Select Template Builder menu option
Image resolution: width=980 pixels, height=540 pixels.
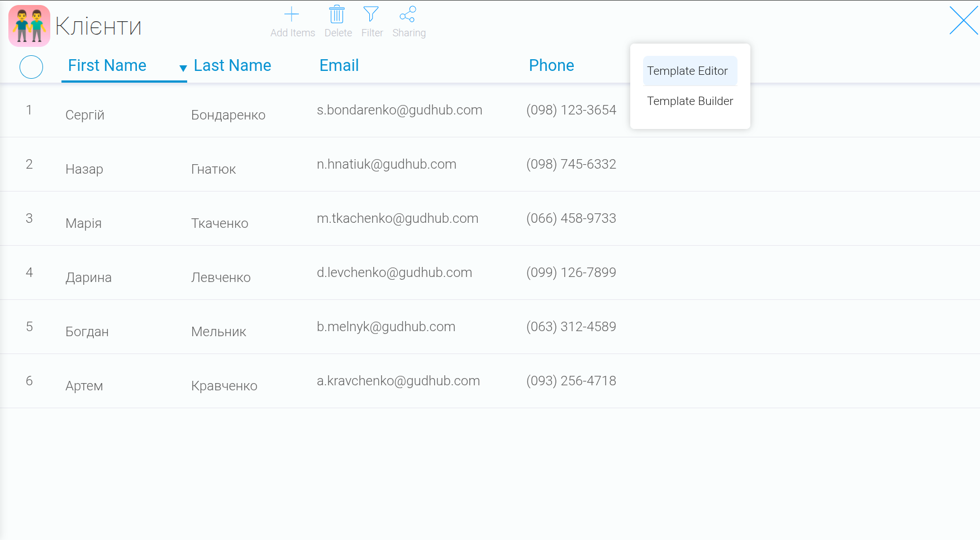point(690,101)
